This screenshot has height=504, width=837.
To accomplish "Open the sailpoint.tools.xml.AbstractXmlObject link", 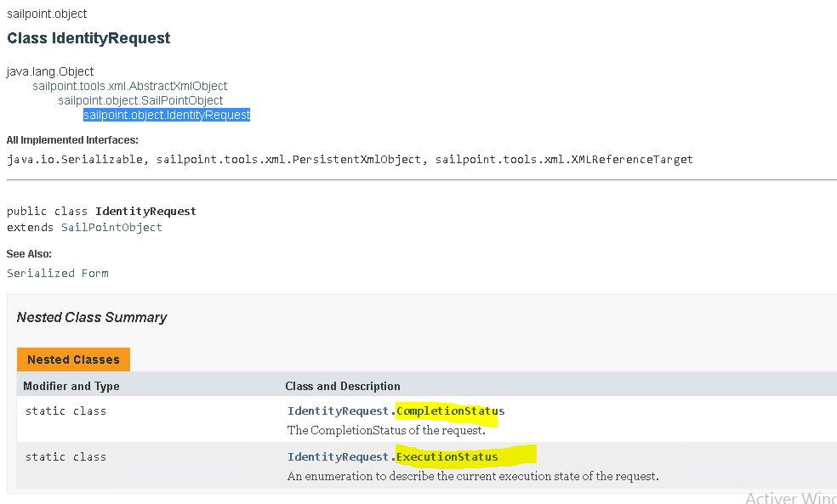I will point(129,86).
